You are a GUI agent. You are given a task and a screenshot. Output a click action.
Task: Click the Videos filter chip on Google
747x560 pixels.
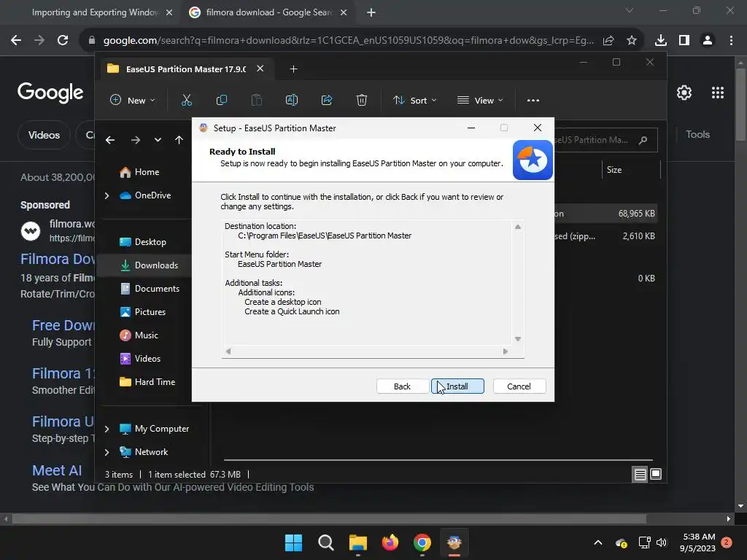click(44, 135)
